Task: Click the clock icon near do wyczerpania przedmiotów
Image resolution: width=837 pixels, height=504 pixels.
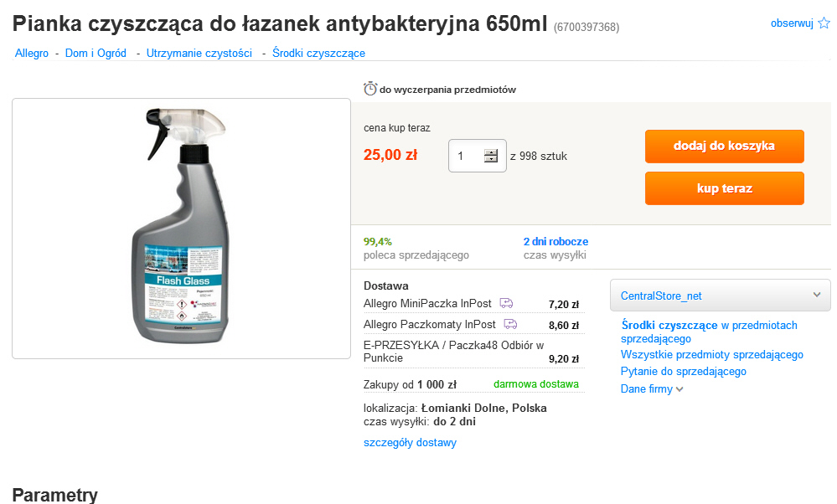Action: pyautogui.click(x=370, y=89)
